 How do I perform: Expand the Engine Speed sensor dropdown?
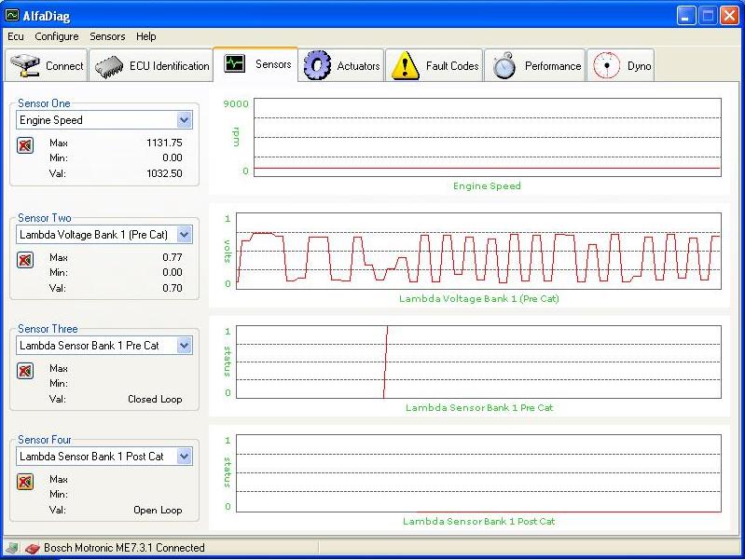coord(184,120)
